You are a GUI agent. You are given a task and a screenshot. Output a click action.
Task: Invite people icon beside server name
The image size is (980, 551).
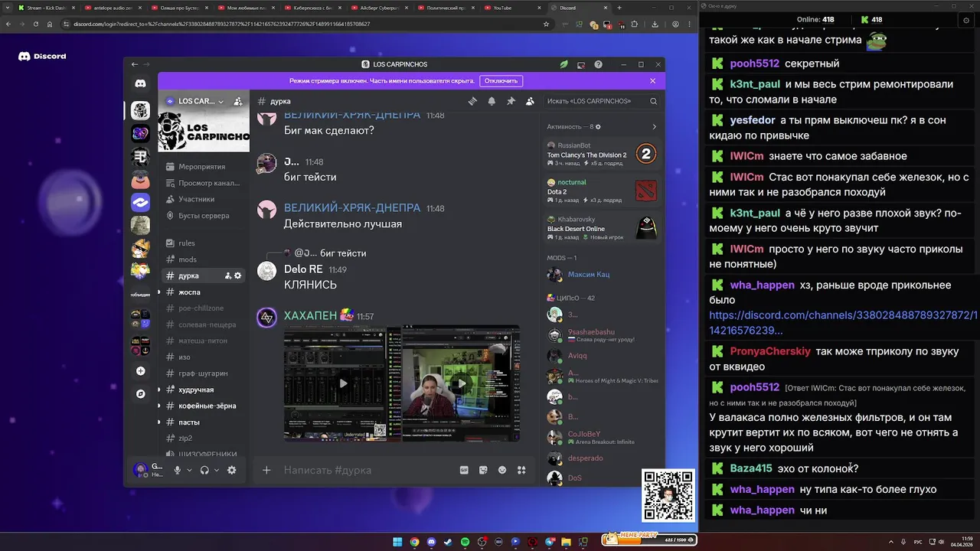(x=237, y=101)
